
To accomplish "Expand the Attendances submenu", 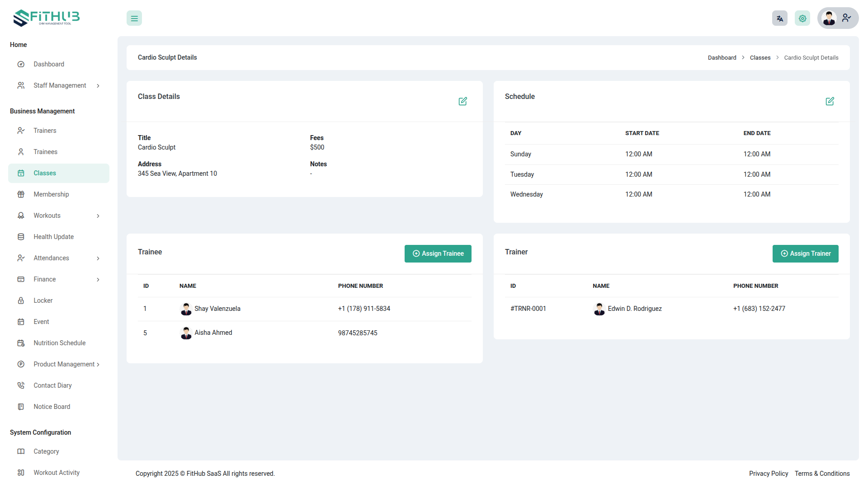I will [98, 258].
